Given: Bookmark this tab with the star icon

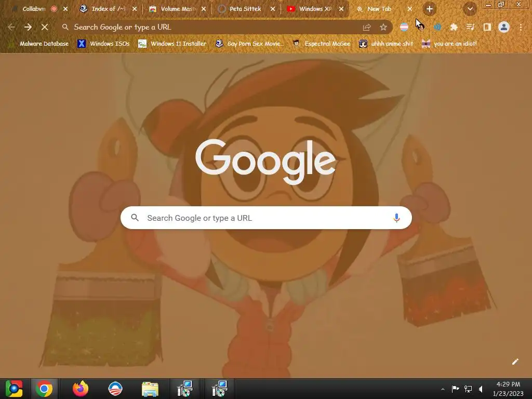Looking at the screenshot, I should 383,27.
